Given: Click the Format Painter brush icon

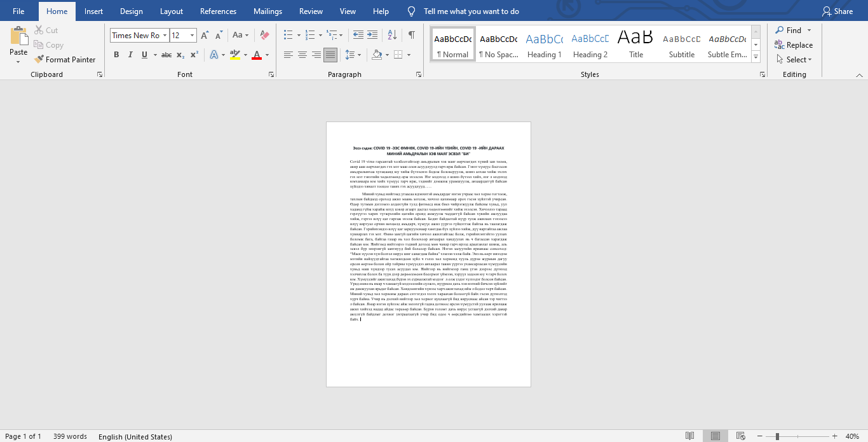Looking at the screenshot, I should point(39,60).
